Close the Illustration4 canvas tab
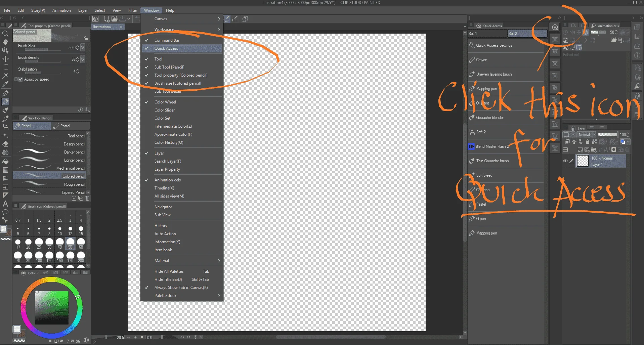Viewport: 644px width, 345px height. (121, 27)
